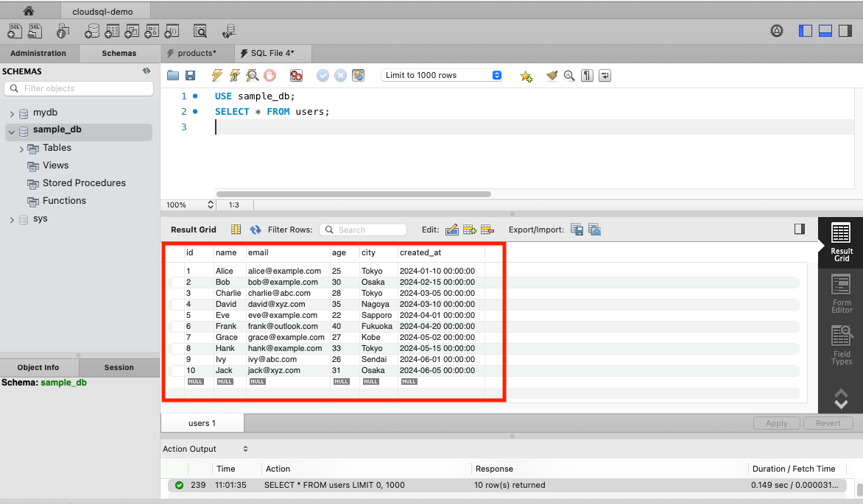Run EXPLAIN on the current statement
The width and height of the screenshot is (863, 504).
click(252, 75)
